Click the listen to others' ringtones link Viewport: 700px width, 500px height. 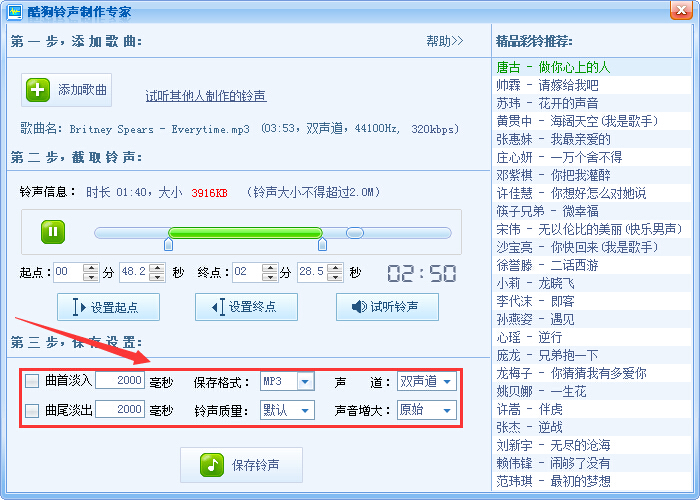pos(206,96)
